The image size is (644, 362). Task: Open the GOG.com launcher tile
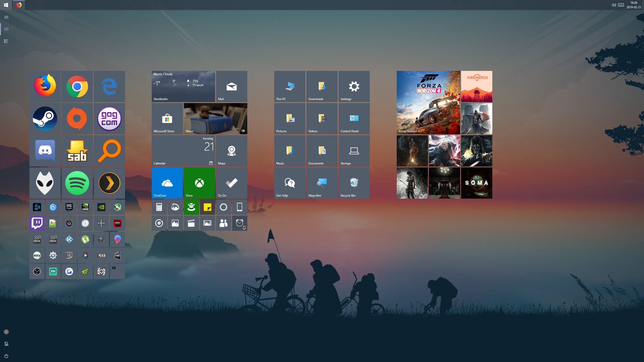109,118
